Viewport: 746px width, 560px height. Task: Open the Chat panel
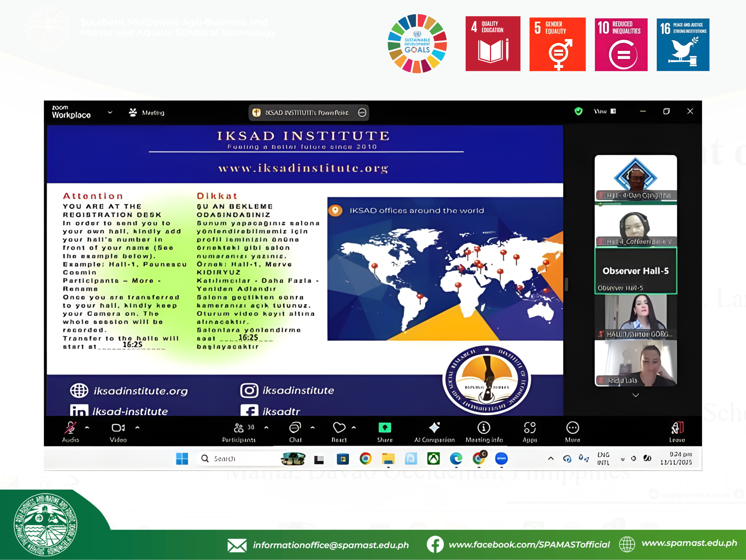coord(295,428)
